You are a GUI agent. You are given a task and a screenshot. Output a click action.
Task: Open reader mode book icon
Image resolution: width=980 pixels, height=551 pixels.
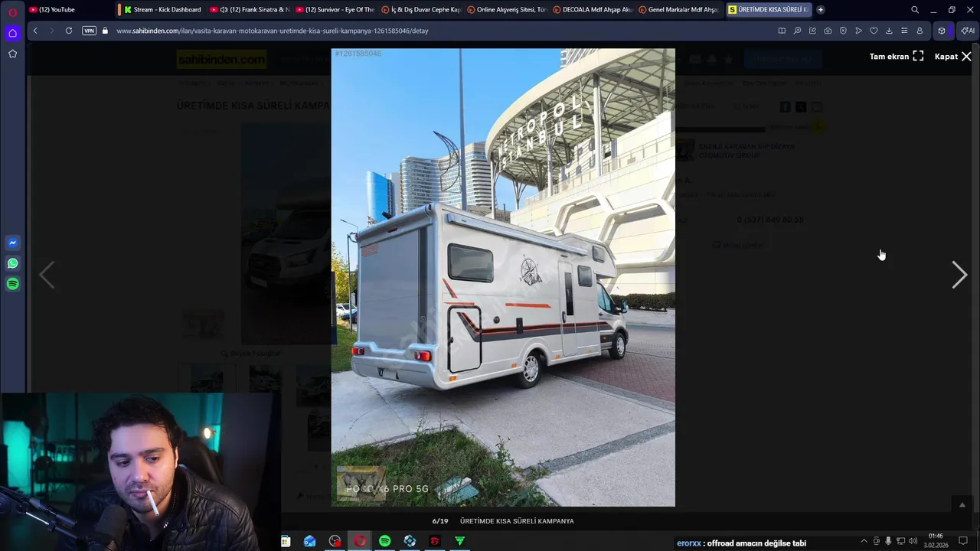782,31
